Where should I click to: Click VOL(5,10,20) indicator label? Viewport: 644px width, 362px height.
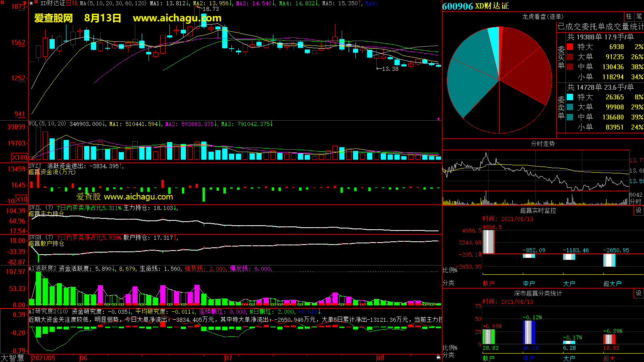[x=47, y=124]
